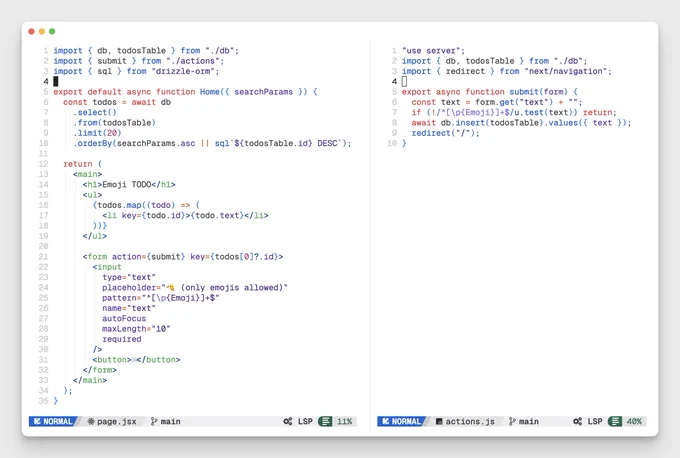Click the "use server" directive line
Viewport: 680px width, 458px height.
[x=433, y=51]
